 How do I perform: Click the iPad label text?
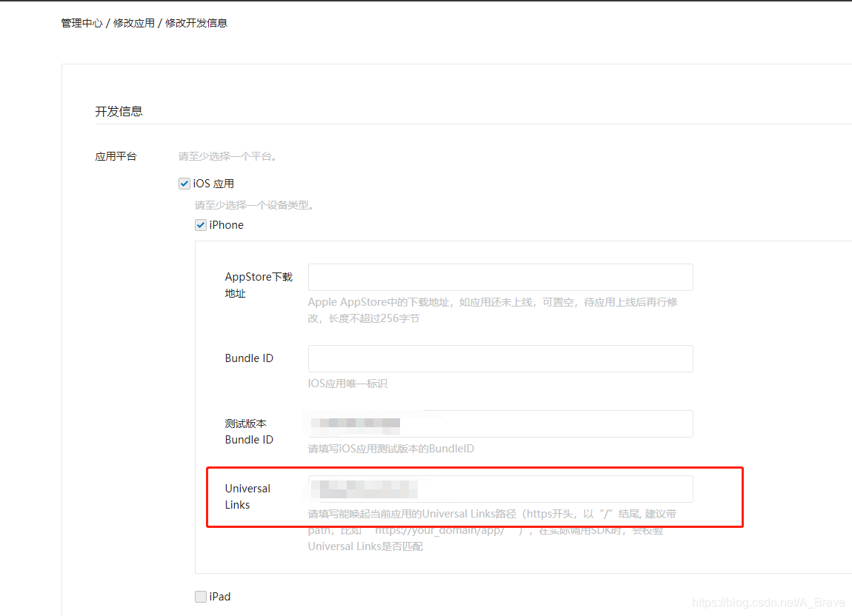pyautogui.click(x=220, y=597)
